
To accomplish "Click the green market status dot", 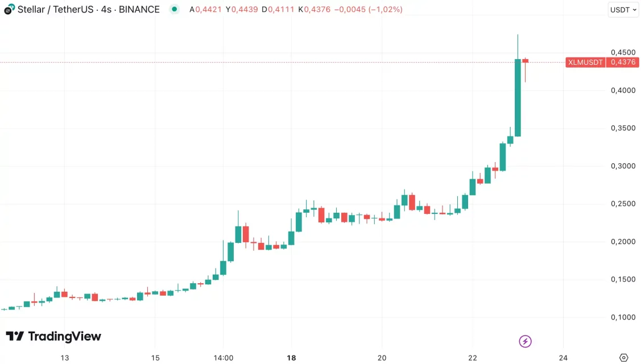I will tap(173, 10).
